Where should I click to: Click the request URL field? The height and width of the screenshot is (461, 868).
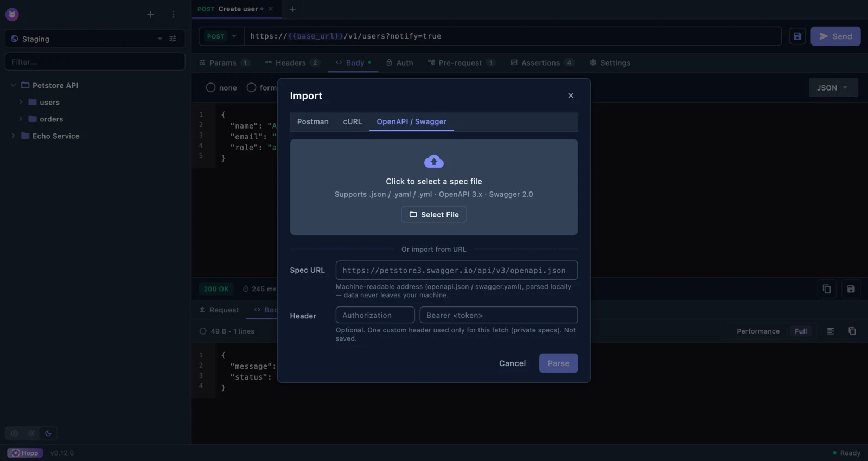point(513,36)
